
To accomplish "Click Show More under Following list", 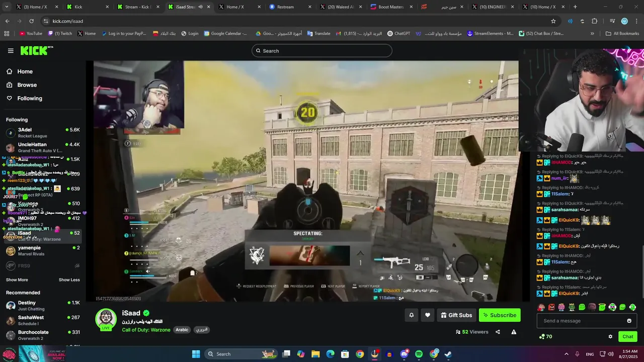I will click(17, 280).
